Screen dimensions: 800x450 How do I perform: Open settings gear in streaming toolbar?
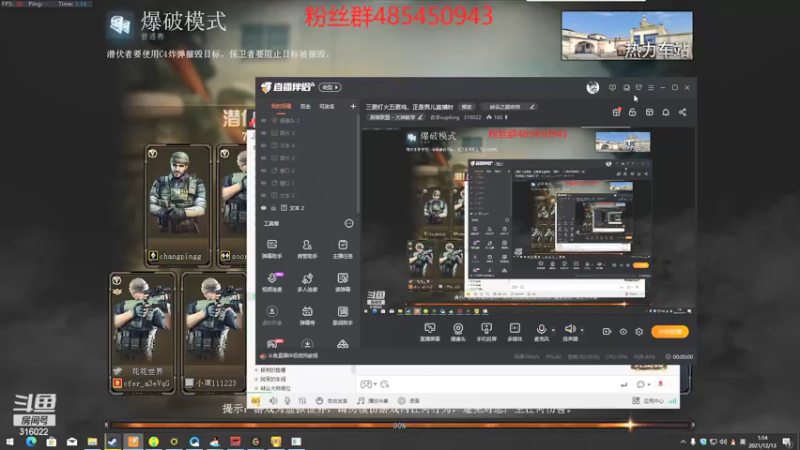tap(639, 332)
